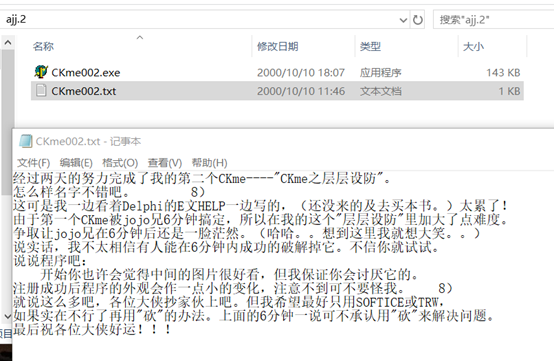Click the search box for ajj.2
The image size is (554, 361).
tap(494, 20)
